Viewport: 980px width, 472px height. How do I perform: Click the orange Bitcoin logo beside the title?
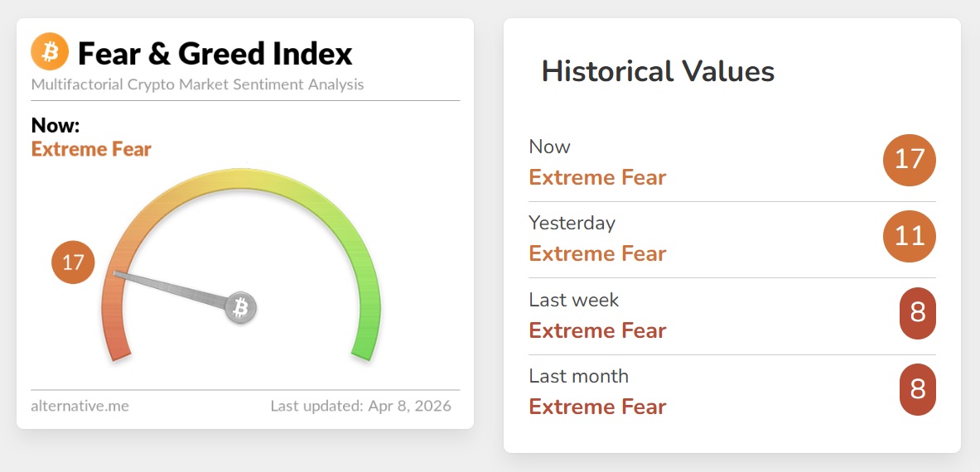[50, 52]
